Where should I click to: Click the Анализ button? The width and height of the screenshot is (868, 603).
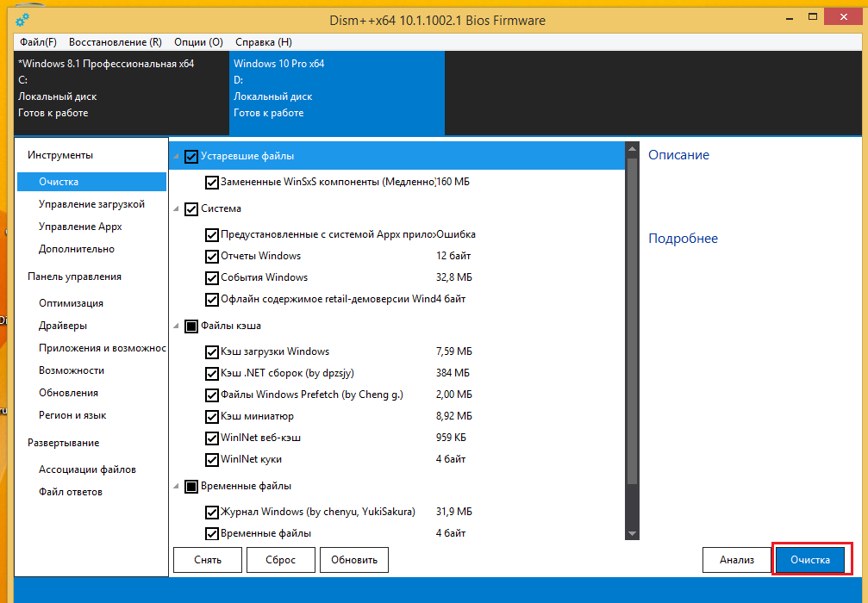[x=737, y=560]
